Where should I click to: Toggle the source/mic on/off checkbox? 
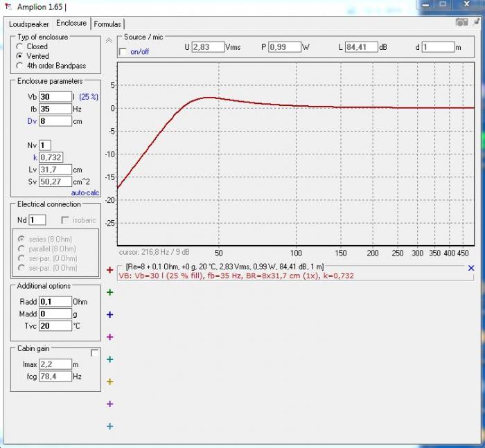pos(123,52)
